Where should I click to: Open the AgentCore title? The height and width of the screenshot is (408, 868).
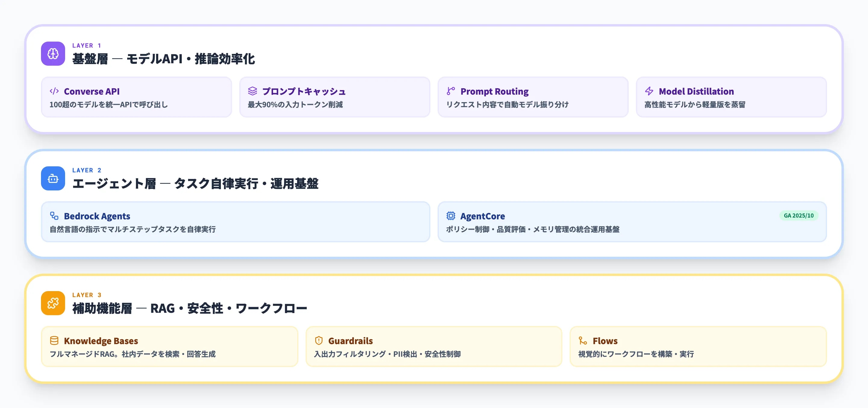(483, 216)
